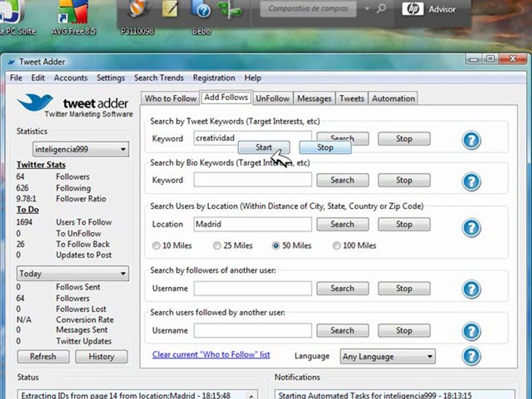The width and height of the screenshot is (532, 399).
Task: Open the Help menu
Action: (253, 78)
